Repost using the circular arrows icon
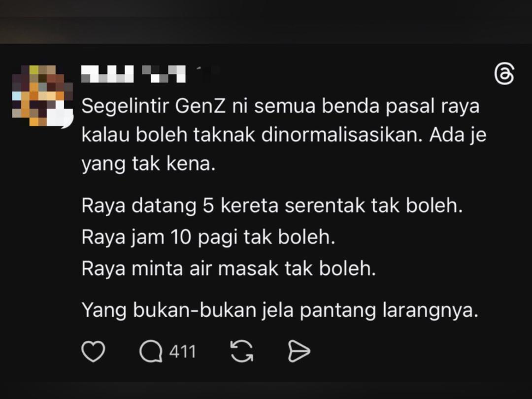The width and height of the screenshot is (532, 399). (241, 352)
